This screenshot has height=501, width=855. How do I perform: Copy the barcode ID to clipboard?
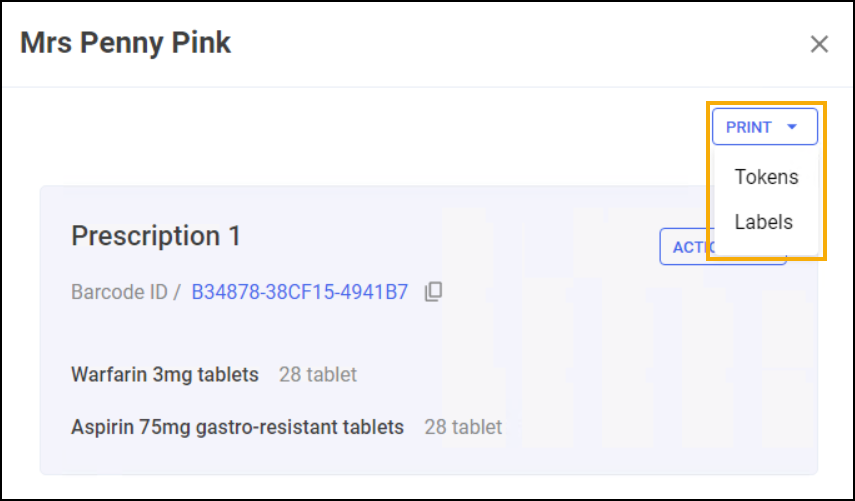433,292
